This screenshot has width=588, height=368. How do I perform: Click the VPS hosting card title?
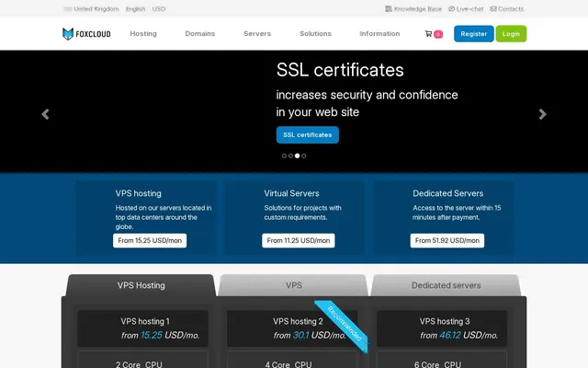(139, 193)
